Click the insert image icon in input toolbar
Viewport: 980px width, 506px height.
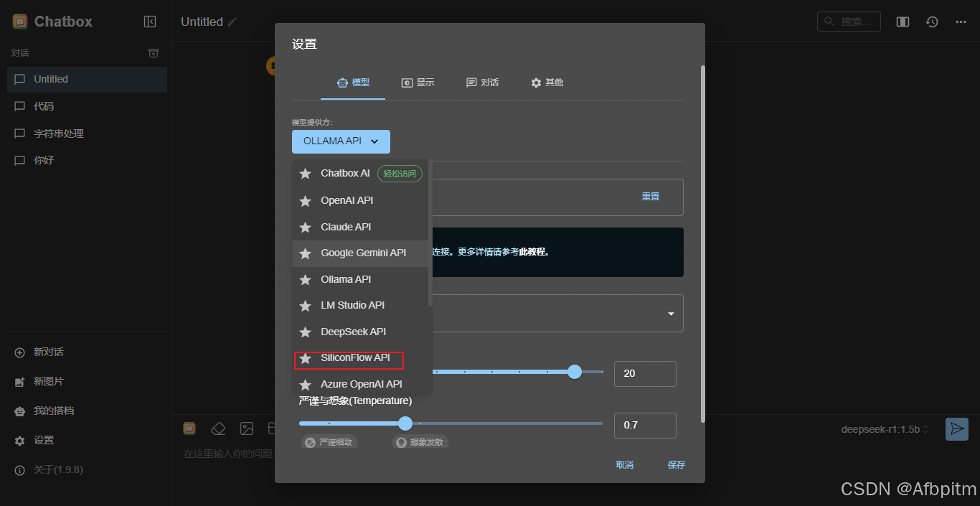[x=247, y=428]
